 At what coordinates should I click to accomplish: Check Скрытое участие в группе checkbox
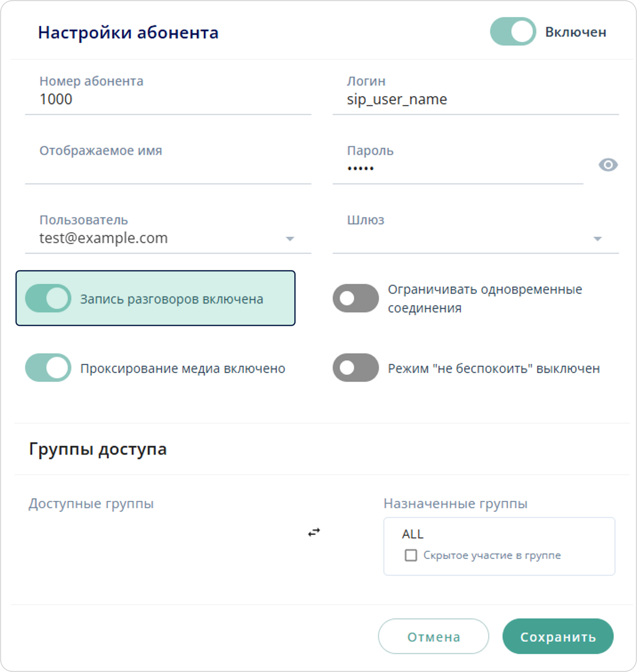click(411, 555)
